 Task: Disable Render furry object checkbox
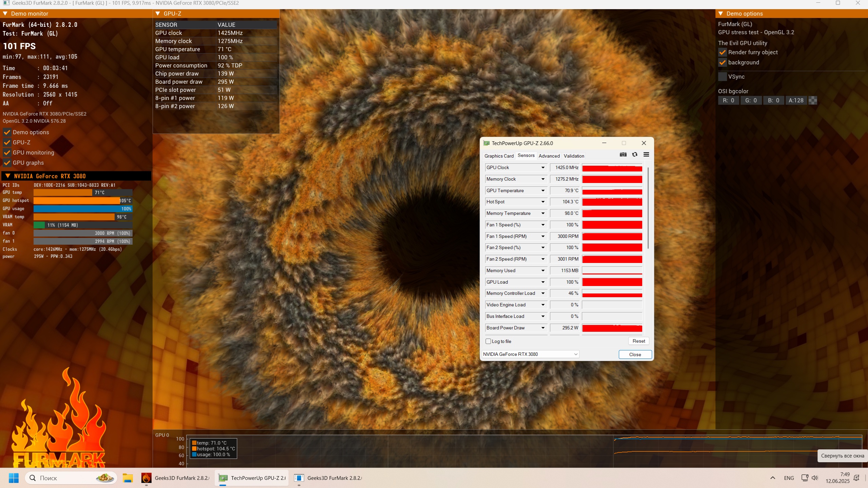coord(723,52)
